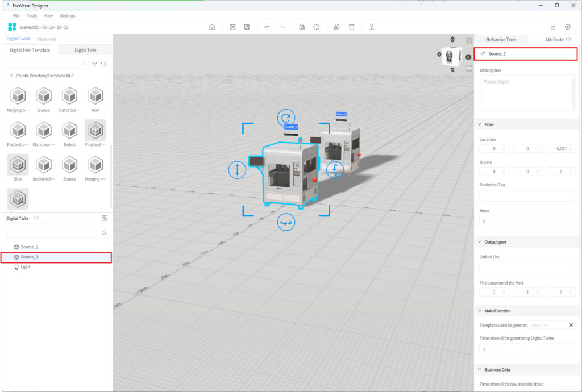Open the Tools menu
The height and width of the screenshot is (392, 582).
32,15
